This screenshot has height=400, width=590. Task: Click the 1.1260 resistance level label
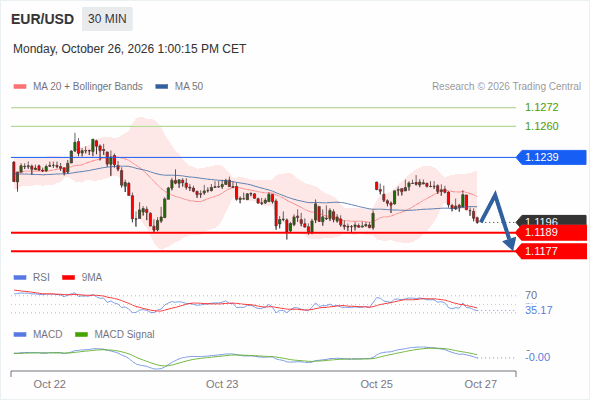tap(541, 126)
